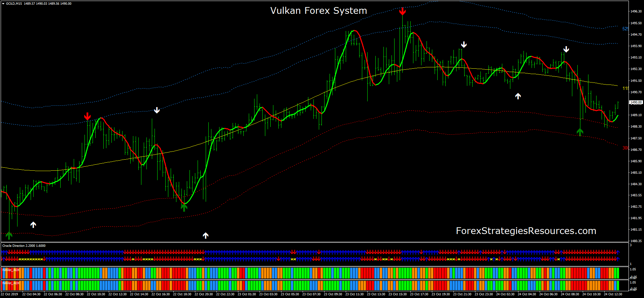Viewport: 644px width, 298px height.
Task: Click the 1483.55 price scale label
Action: (x=636, y=195)
